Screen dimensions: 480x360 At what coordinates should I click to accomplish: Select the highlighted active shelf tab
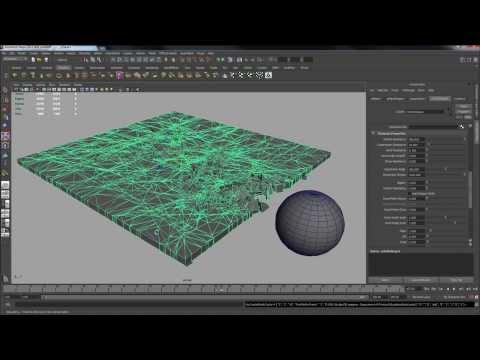click(63, 68)
